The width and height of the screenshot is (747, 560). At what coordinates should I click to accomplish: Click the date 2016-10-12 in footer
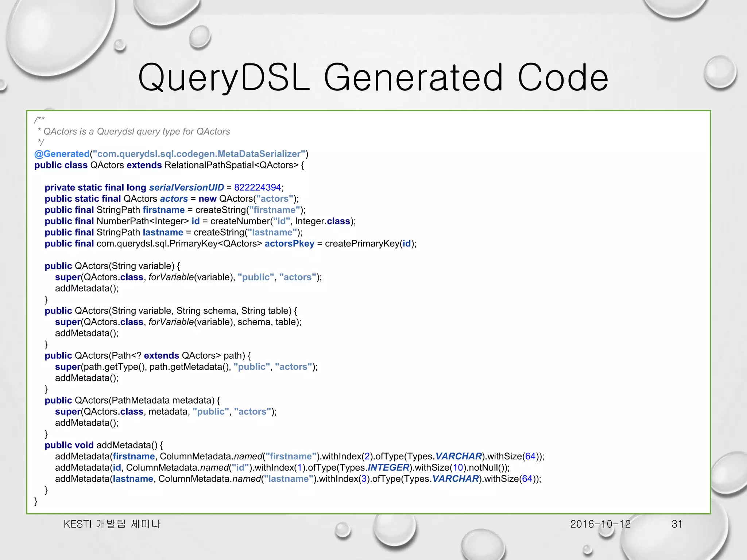tap(600, 524)
